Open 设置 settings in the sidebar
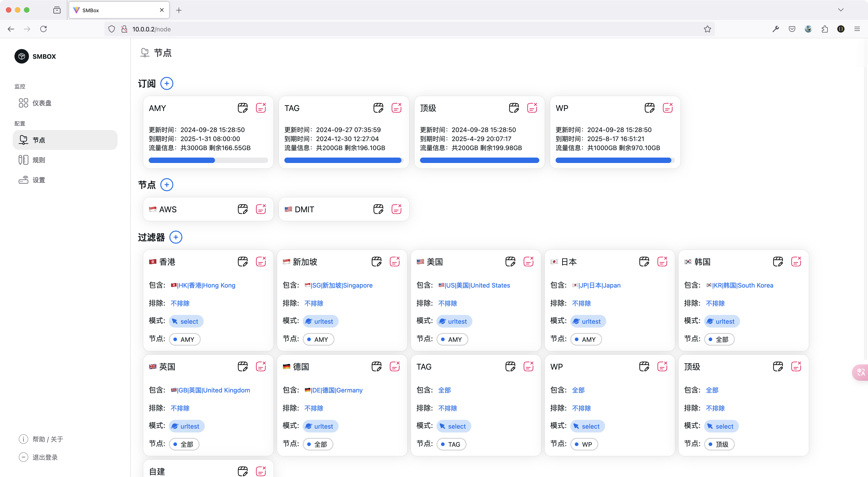This screenshot has height=477, width=868. [x=65, y=180]
